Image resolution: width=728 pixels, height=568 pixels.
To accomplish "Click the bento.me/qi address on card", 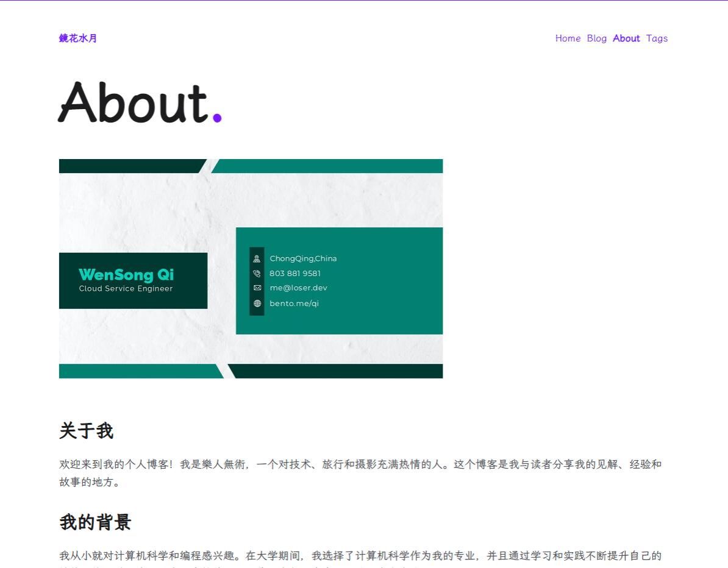I will (x=294, y=304).
